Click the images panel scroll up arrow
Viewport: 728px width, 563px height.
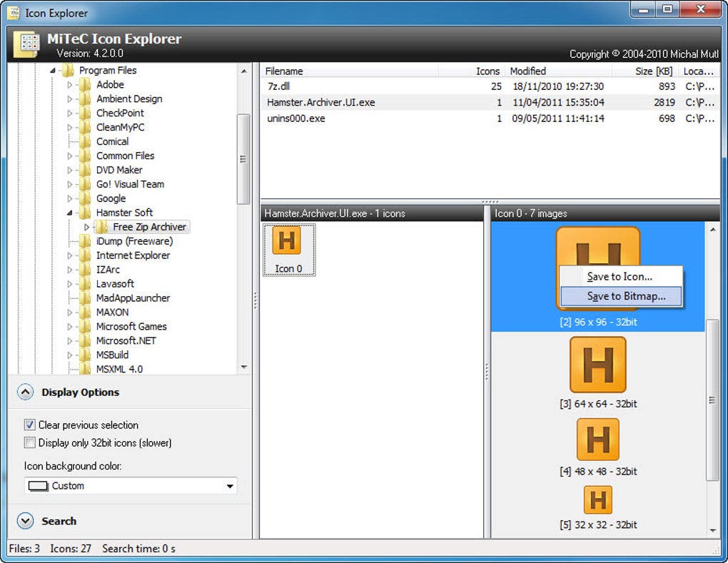(x=712, y=229)
